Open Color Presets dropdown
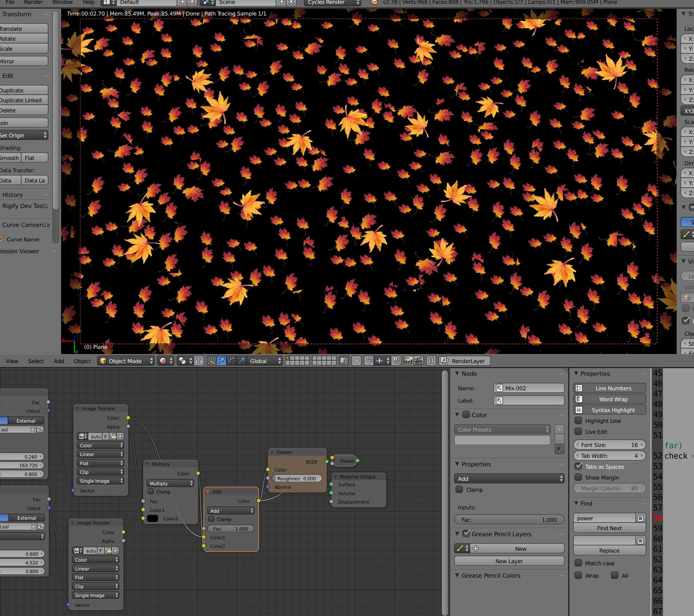 (x=502, y=429)
